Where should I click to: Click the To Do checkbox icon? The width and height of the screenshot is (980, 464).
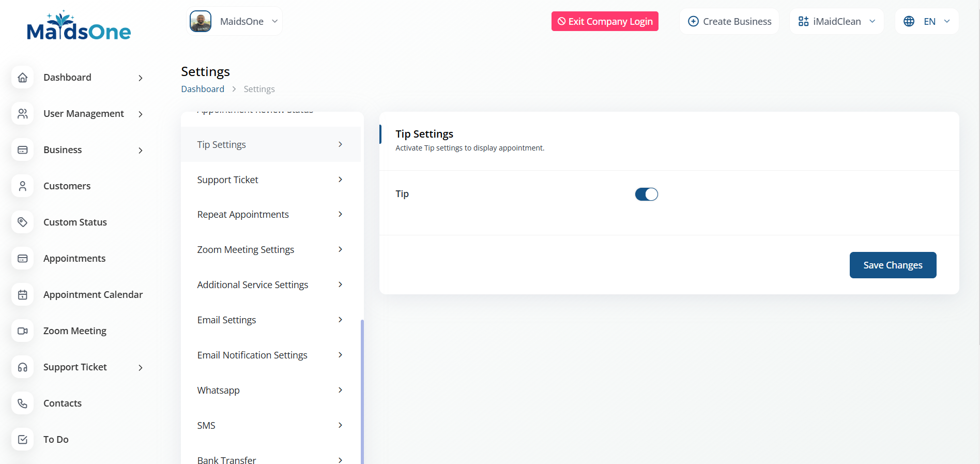[23, 440]
